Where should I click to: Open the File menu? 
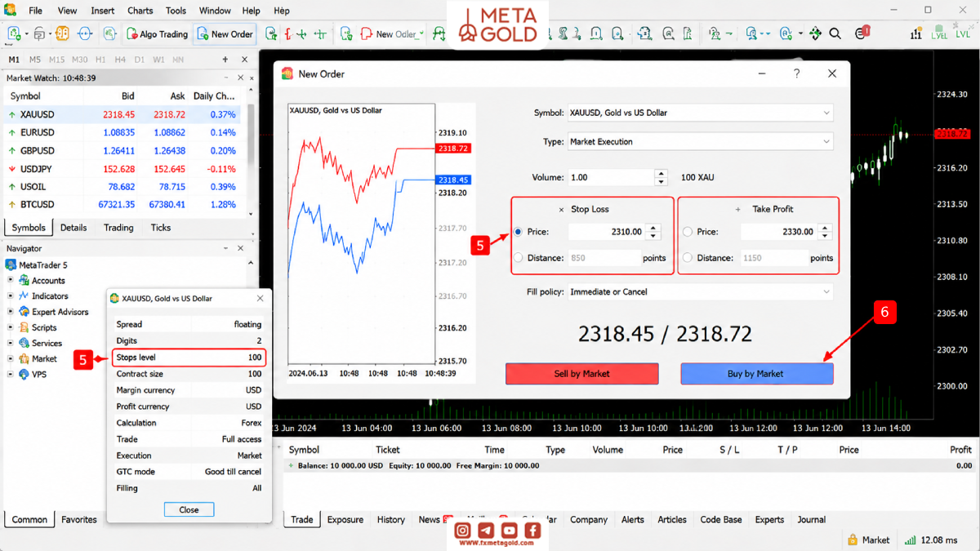(x=36, y=11)
